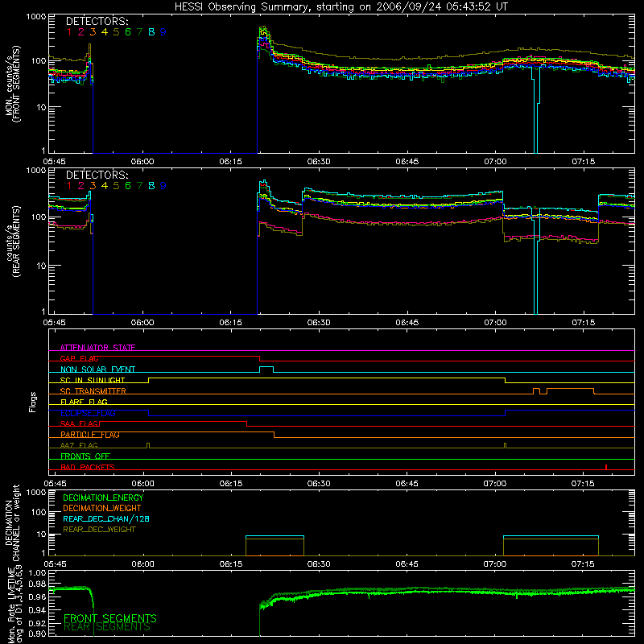This screenshot has width=644, height=644.
Task: Select detector 3 in front segments legend
Action: coord(93,32)
